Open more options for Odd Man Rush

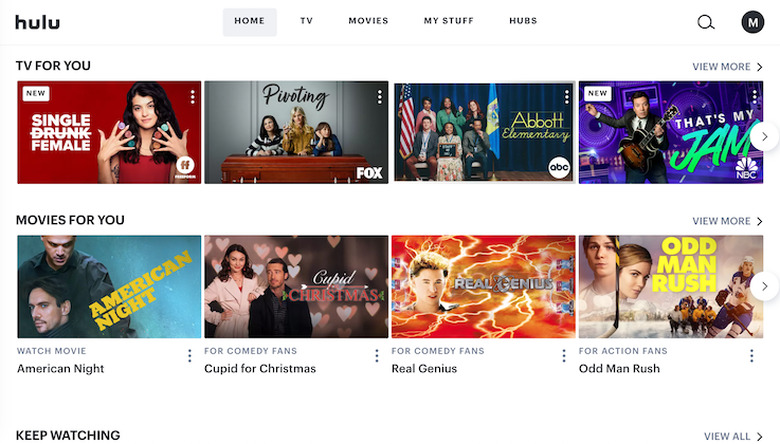(x=752, y=355)
